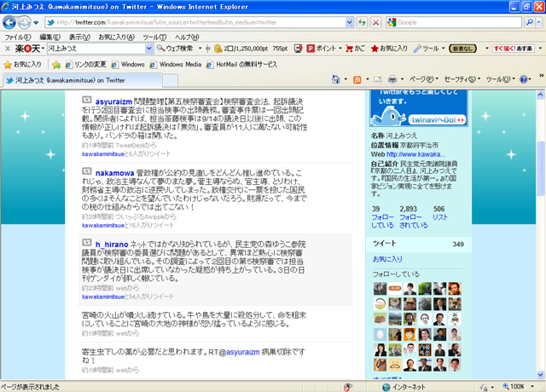
Task: Select the ツイート 349 sidebar tab
Action: 418,244
